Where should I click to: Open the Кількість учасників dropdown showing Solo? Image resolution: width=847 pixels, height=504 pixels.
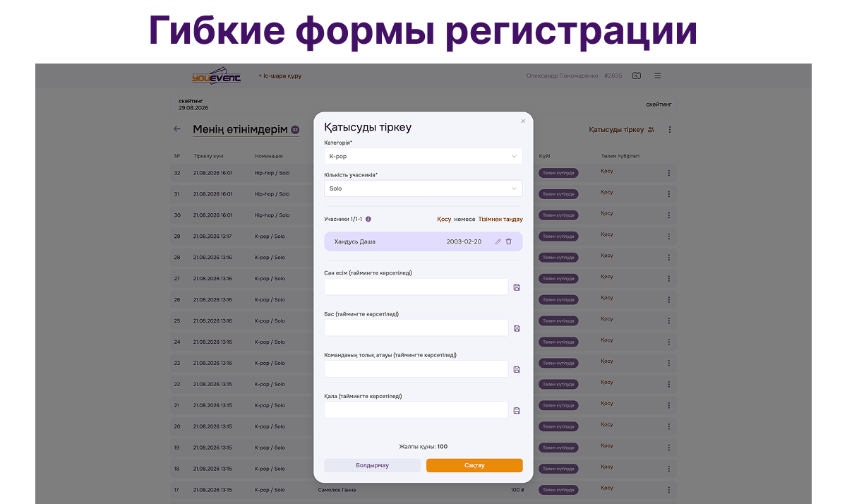pyautogui.click(x=423, y=188)
